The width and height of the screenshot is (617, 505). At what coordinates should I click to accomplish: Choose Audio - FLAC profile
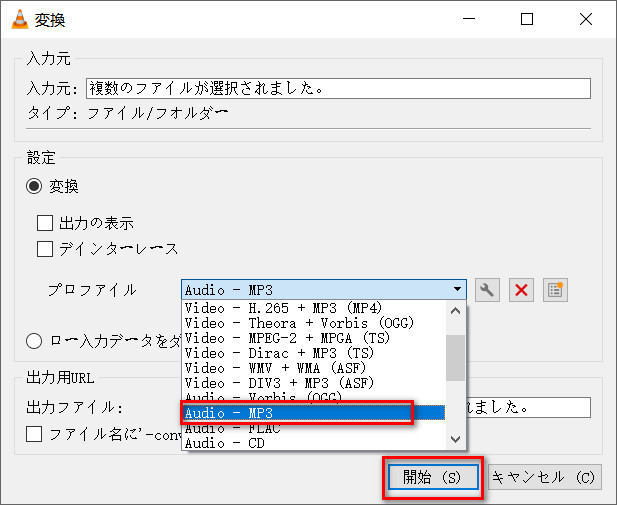[314, 428]
